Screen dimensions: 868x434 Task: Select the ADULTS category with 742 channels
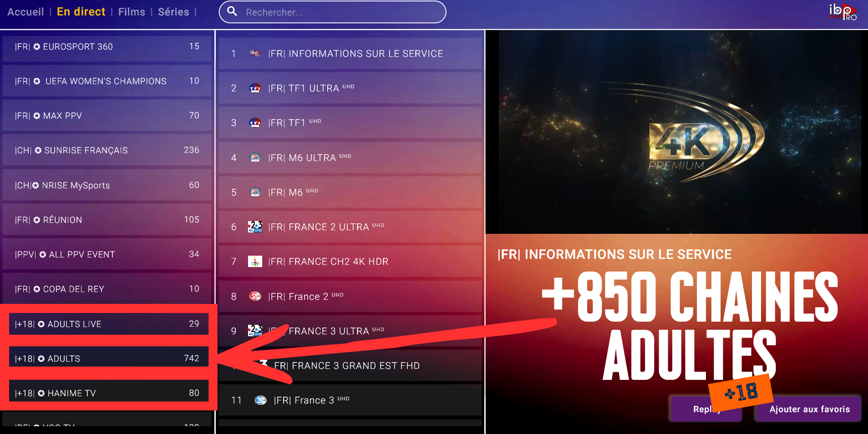(109, 357)
